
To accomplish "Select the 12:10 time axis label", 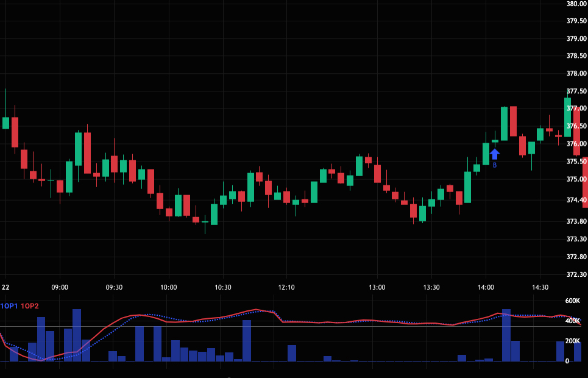I will pos(286,287).
